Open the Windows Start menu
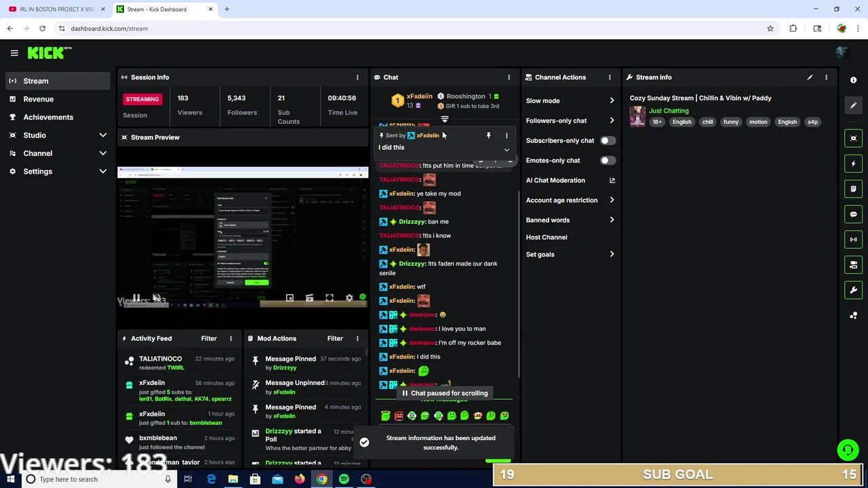The width and height of the screenshot is (868, 488). click(9, 479)
